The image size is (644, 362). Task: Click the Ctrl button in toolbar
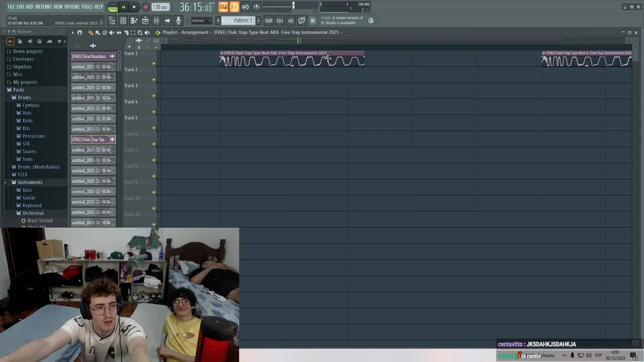(x=280, y=21)
